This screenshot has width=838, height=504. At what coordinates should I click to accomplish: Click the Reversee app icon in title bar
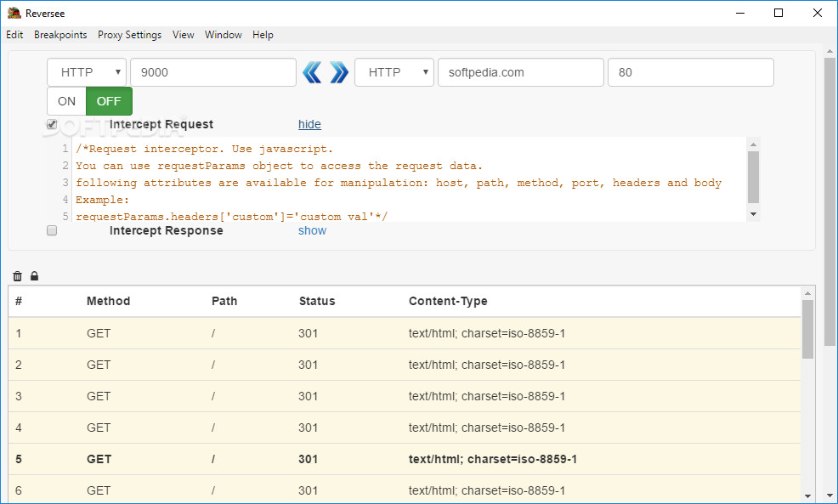pyautogui.click(x=14, y=12)
